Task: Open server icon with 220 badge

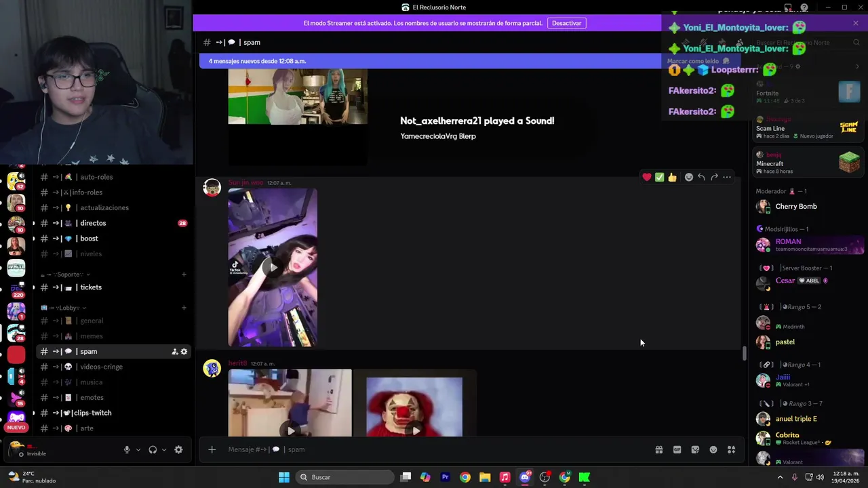Action: click(16, 289)
